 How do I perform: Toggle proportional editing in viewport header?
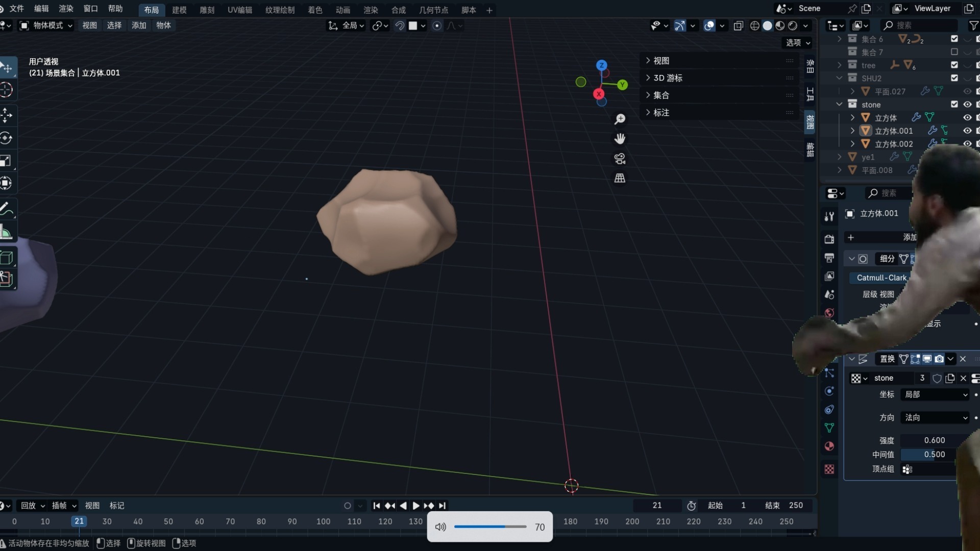click(x=437, y=26)
